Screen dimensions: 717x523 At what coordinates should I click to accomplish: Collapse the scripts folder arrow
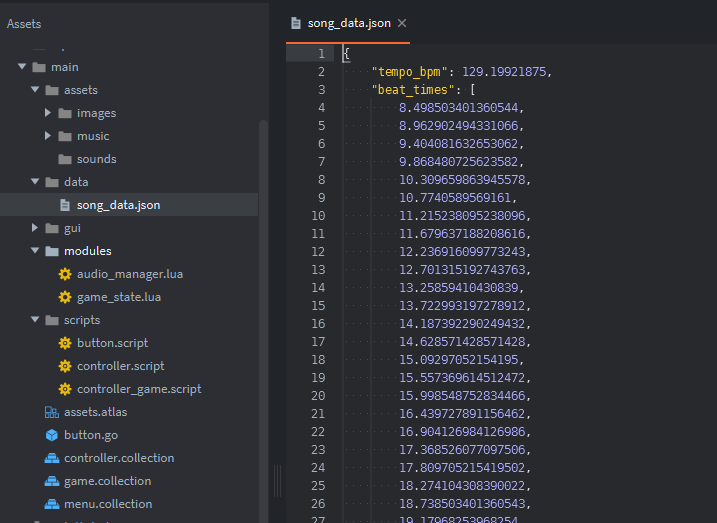click(x=35, y=320)
